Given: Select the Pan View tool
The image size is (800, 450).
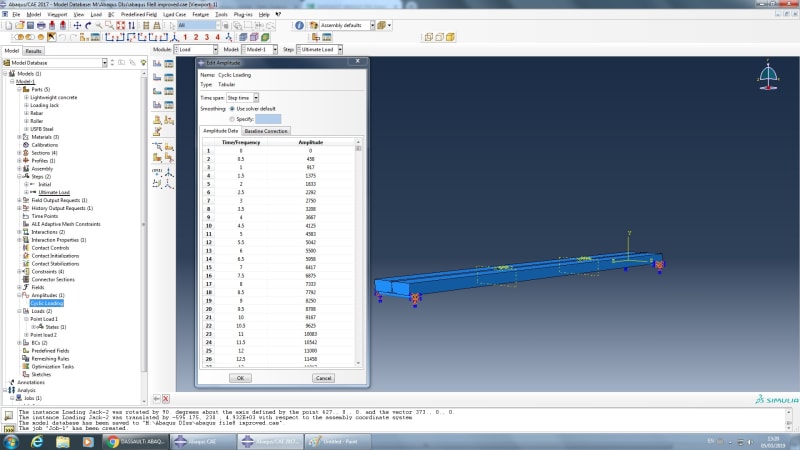Looking at the screenshot, I should [77, 25].
